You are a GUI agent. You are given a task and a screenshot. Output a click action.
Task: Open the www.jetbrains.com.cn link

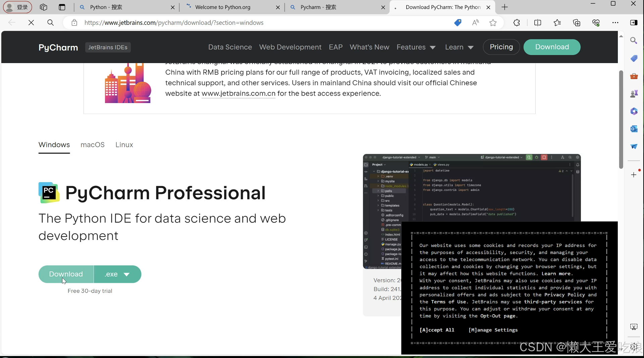tap(238, 94)
